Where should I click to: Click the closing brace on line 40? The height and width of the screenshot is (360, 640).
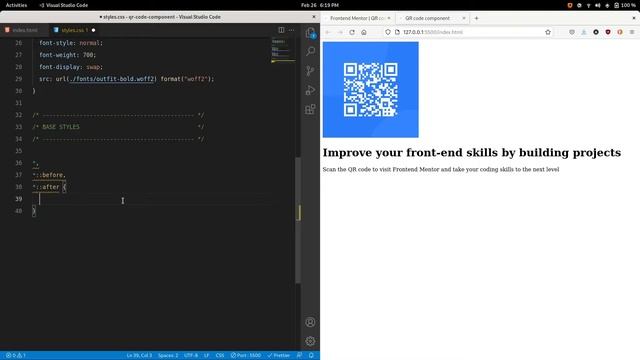(34, 211)
